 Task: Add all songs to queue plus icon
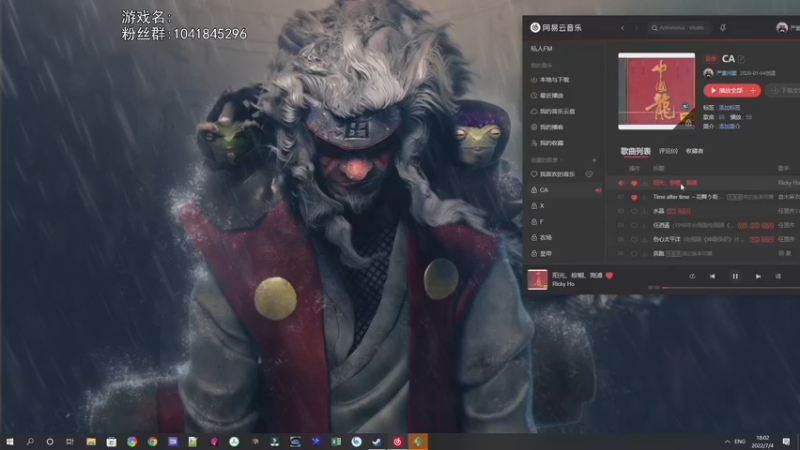pos(754,91)
